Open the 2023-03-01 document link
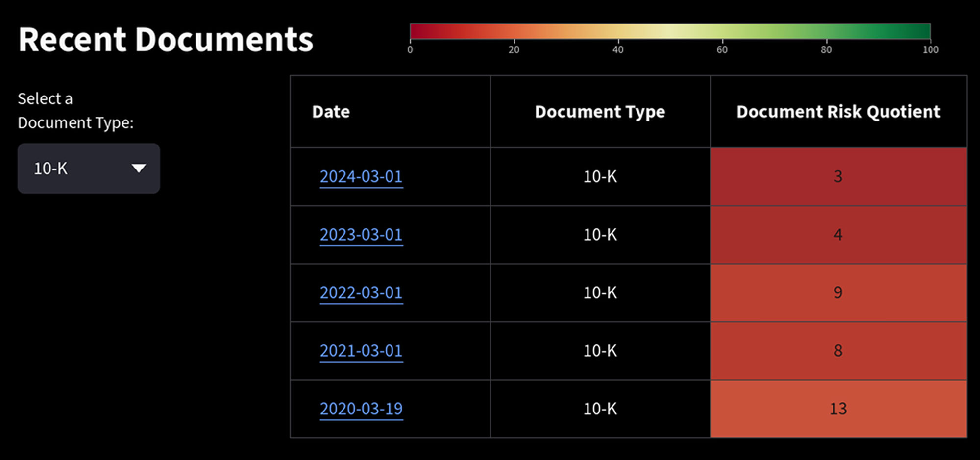The width and height of the screenshot is (980, 460). [361, 235]
